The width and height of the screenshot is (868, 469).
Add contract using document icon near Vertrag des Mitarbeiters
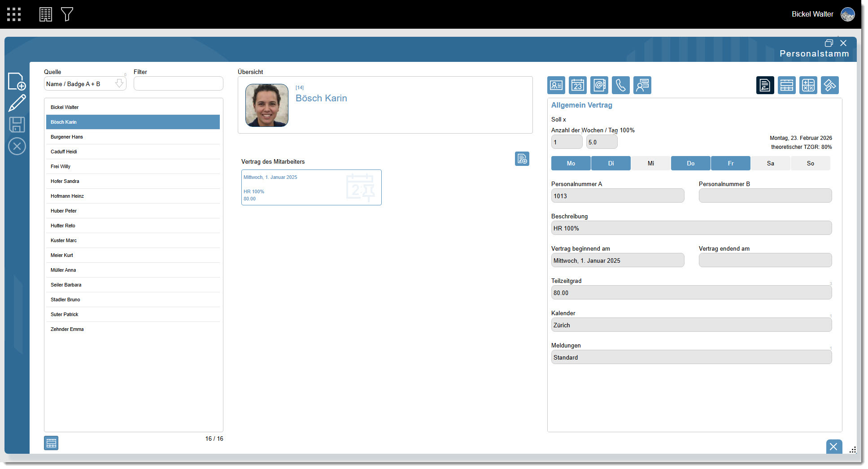click(x=522, y=159)
